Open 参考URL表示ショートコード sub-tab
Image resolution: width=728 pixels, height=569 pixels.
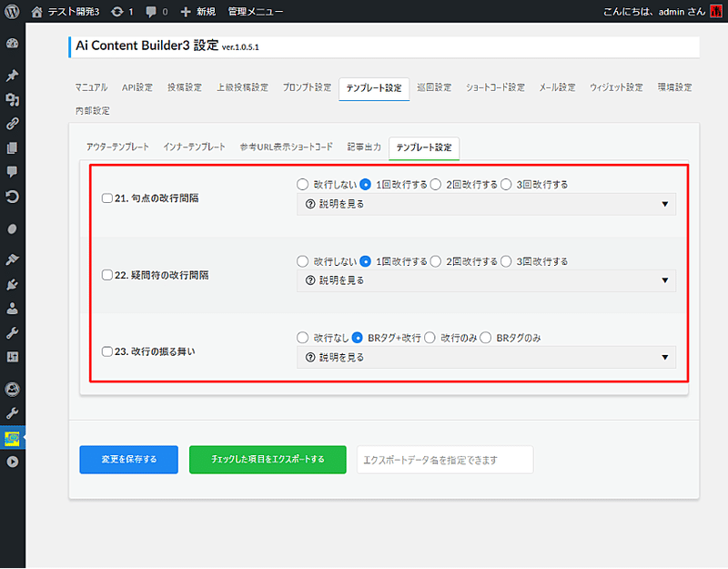coord(287,147)
